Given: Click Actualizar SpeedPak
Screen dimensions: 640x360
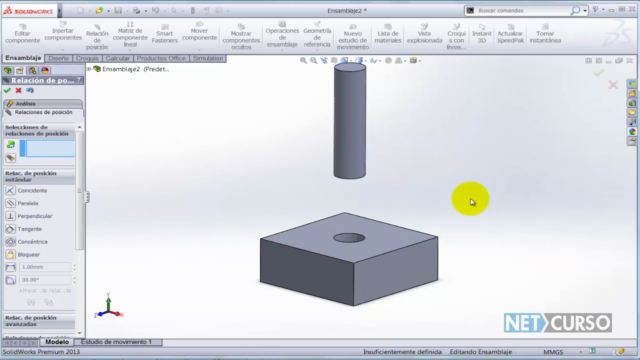Looking at the screenshot, I should pyautogui.click(x=510, y=33).
